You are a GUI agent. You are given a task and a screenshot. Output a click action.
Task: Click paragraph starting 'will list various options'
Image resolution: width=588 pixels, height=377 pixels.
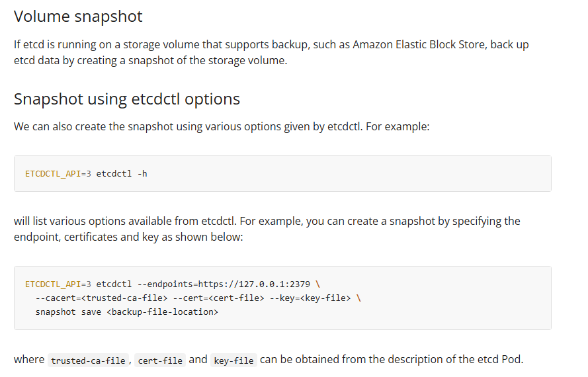267,230
